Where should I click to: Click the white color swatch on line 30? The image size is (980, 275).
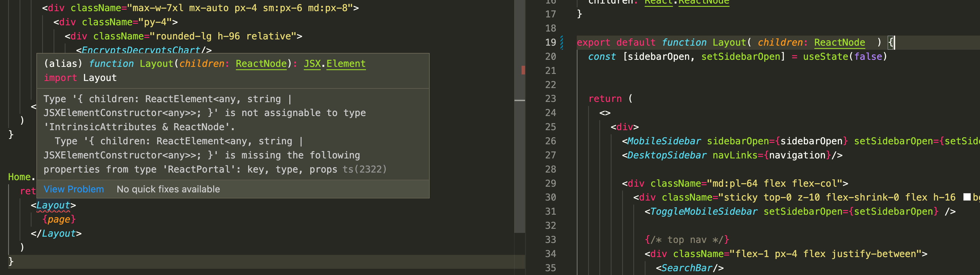pyautogui.click(x=967, y=197)
